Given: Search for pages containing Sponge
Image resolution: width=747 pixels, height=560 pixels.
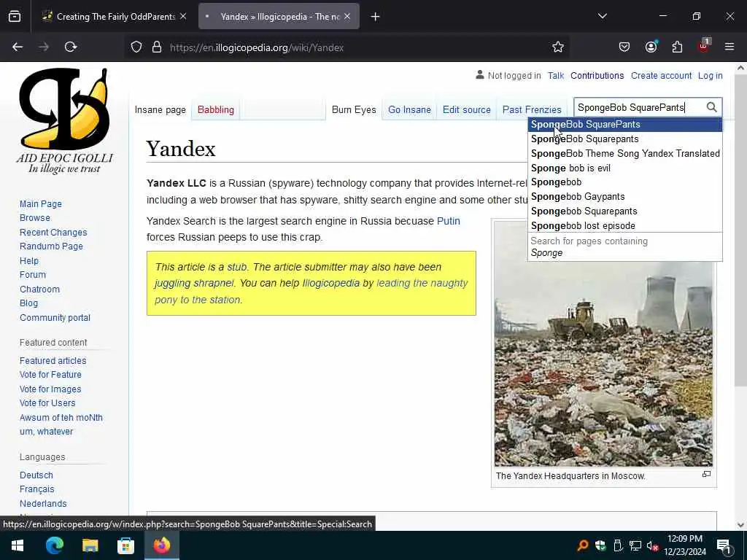Looking at the screenshot, I should (x=624, y=246).
